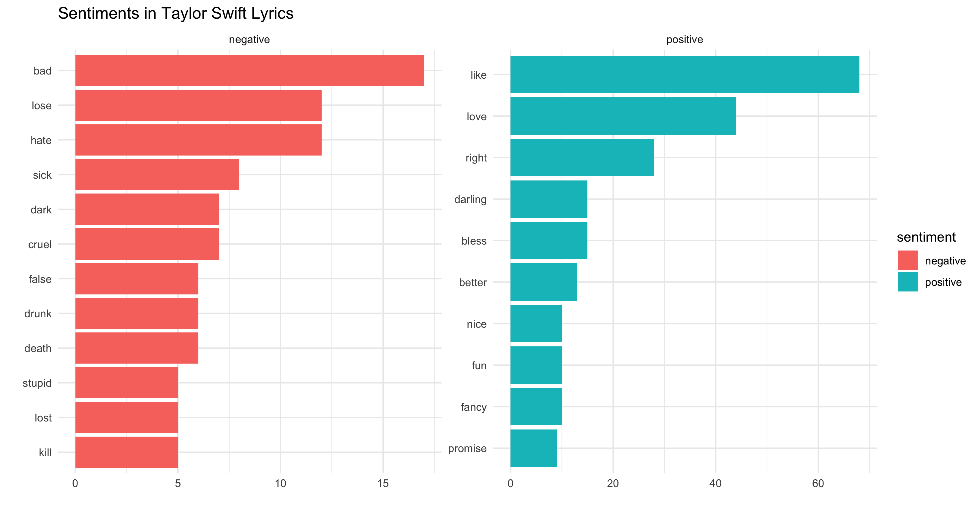
Task: Click the 'kill' bar at bottom
Action: pos(126,452)
